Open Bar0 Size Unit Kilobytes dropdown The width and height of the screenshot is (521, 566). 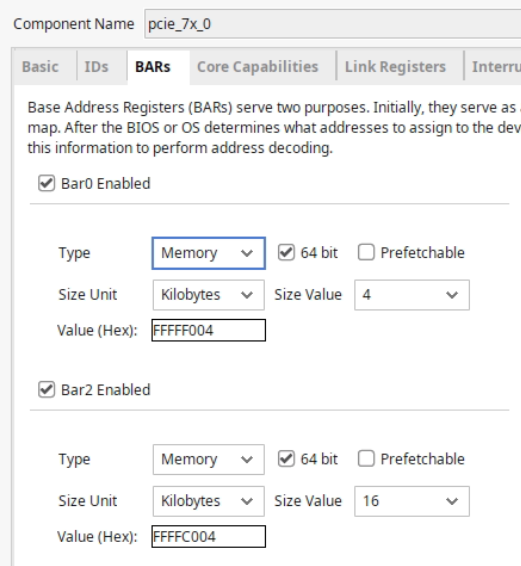pos(209,295)
